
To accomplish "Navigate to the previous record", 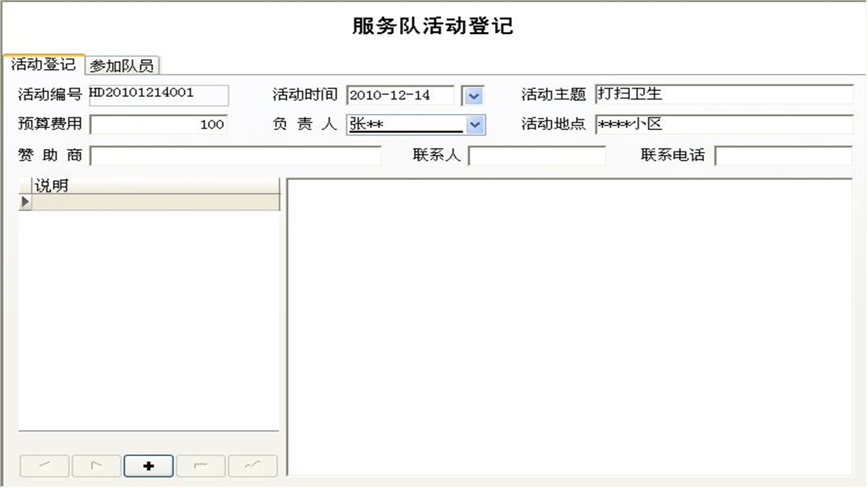I will click(44, 466).
